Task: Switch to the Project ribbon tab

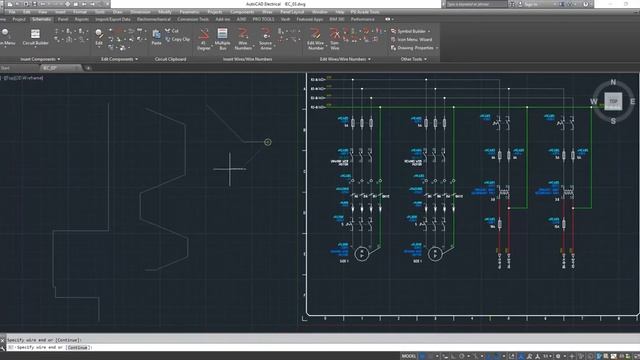Action: 19,19
